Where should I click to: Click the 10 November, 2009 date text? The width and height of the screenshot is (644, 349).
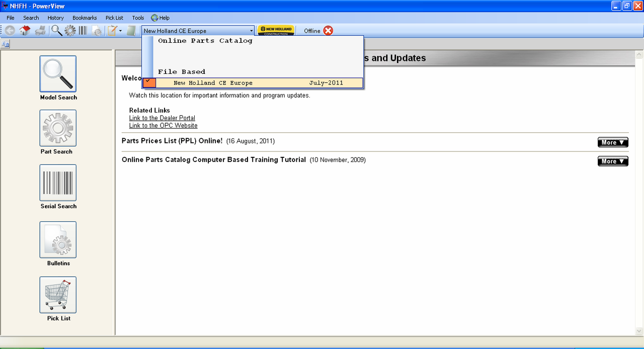pos(338,160)
